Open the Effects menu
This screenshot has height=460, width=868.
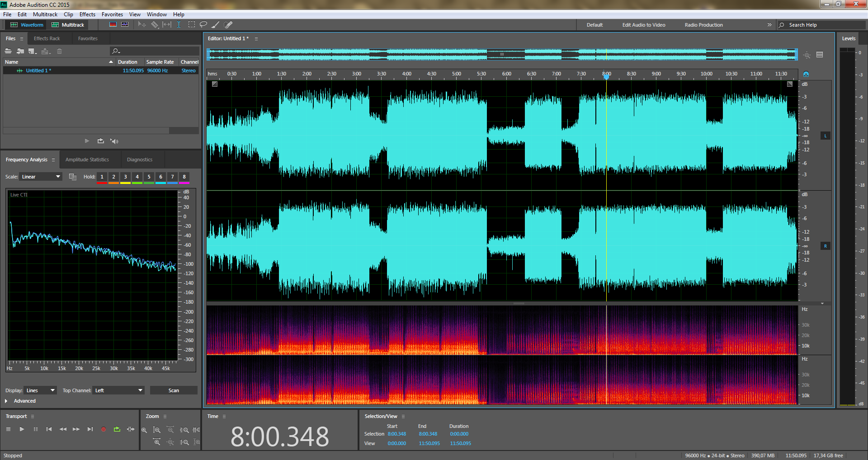pyautogui.click(x=87, y=14)
